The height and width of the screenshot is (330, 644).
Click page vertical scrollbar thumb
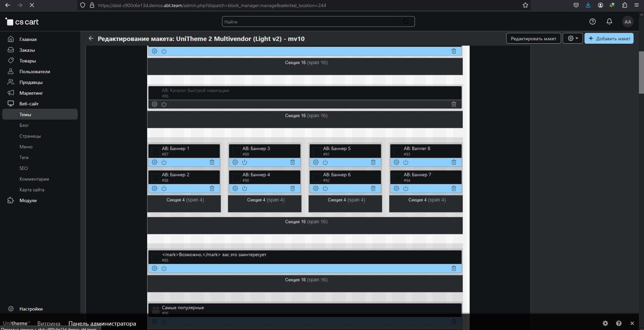click(641, 73)
